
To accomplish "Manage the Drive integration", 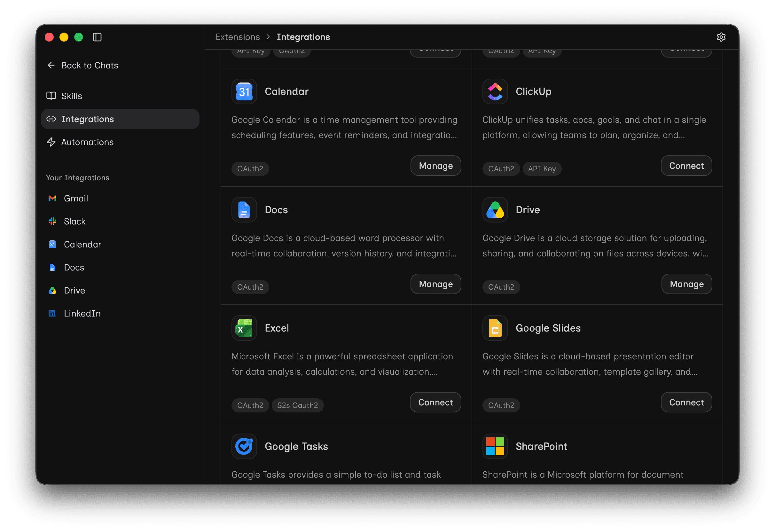I will (687, 284).
